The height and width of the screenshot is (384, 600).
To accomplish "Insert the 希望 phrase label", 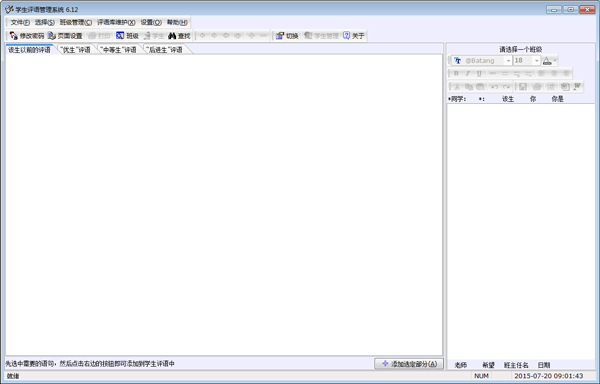I will [488, 365].
